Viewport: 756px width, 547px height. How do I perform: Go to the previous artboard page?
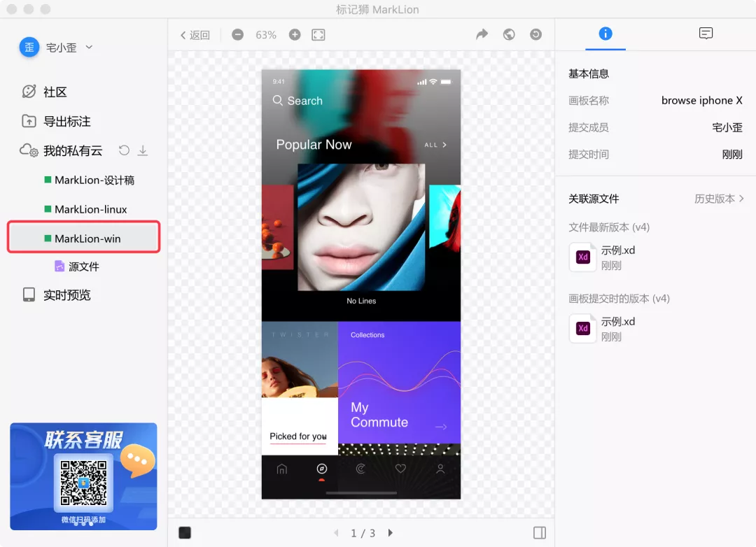coord(336,533)
